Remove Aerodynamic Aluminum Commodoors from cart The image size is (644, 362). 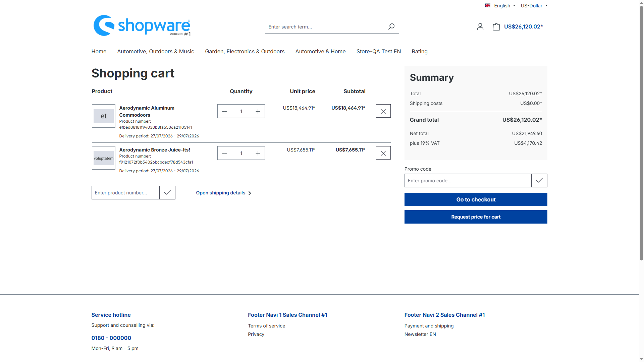pyautogui.click(x=383, y=111)
